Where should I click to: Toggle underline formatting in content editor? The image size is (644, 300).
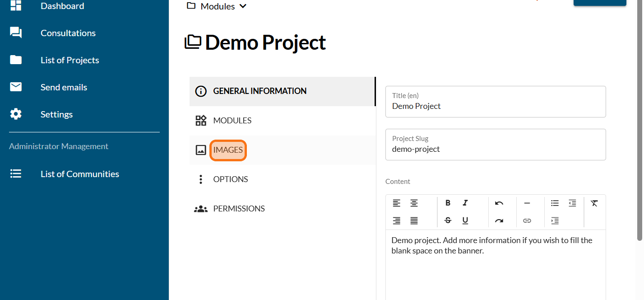tap(465, 220)
